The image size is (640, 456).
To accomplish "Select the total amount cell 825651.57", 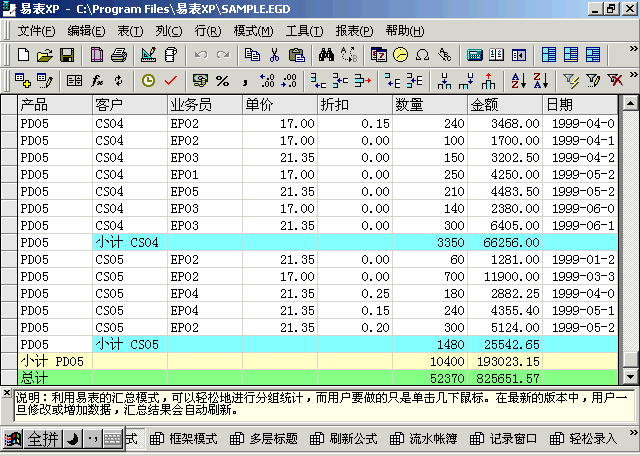I will pos(504,378).
